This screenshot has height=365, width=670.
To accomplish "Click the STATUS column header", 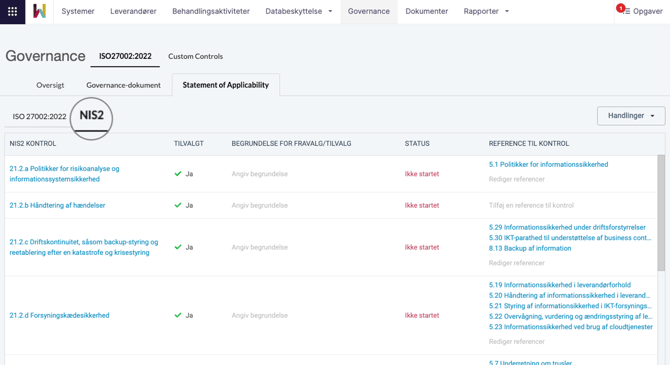I will tap(417, 144).
